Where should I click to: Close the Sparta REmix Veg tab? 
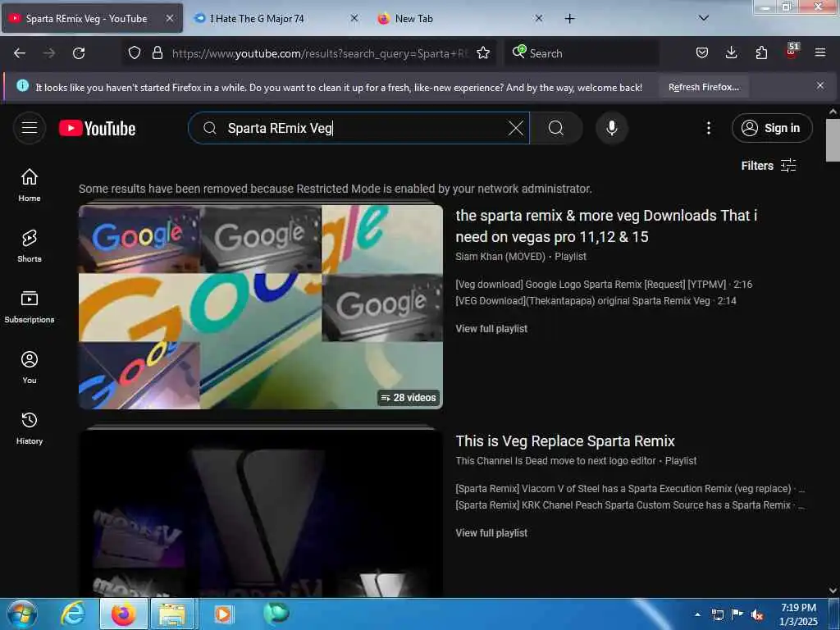169,18
